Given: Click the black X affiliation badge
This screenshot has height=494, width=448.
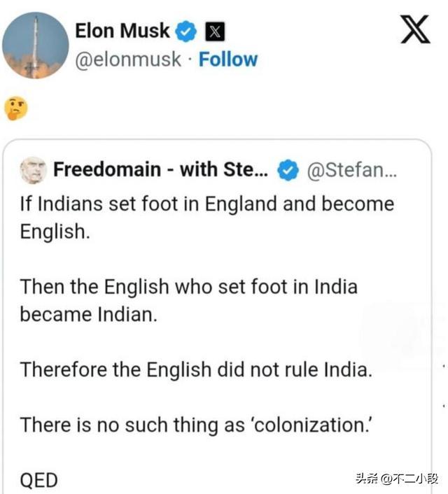Looking at the screenshot, I should [x=215, y=31].
